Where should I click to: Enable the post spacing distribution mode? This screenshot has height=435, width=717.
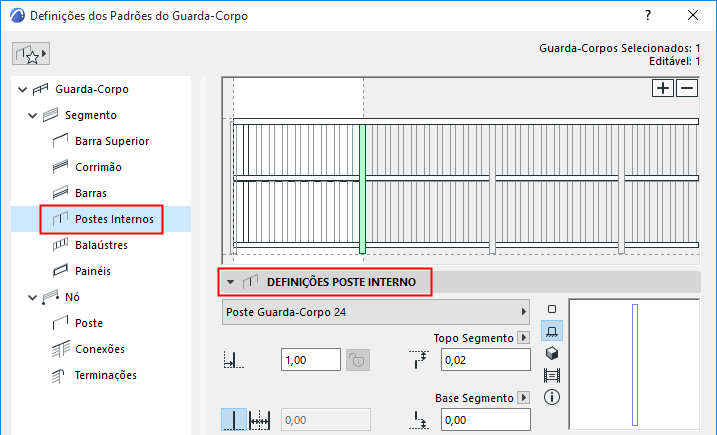tap(259, 420)
